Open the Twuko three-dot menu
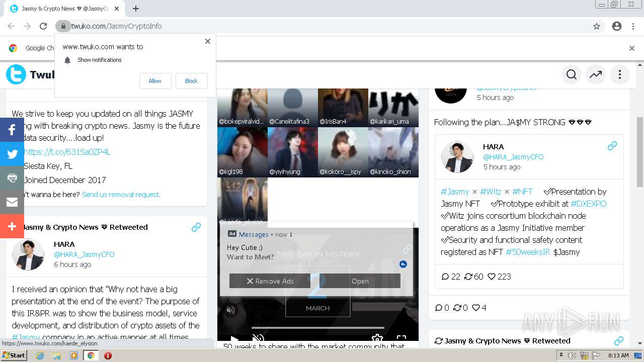The height and width of the screenshot is (362, 644). 620,74
